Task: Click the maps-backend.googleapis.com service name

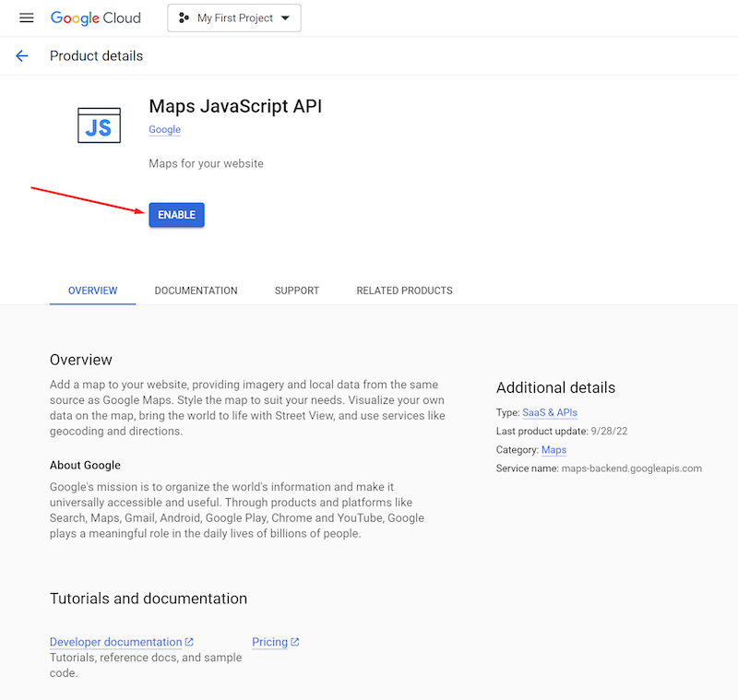Action: click(631, 469)
